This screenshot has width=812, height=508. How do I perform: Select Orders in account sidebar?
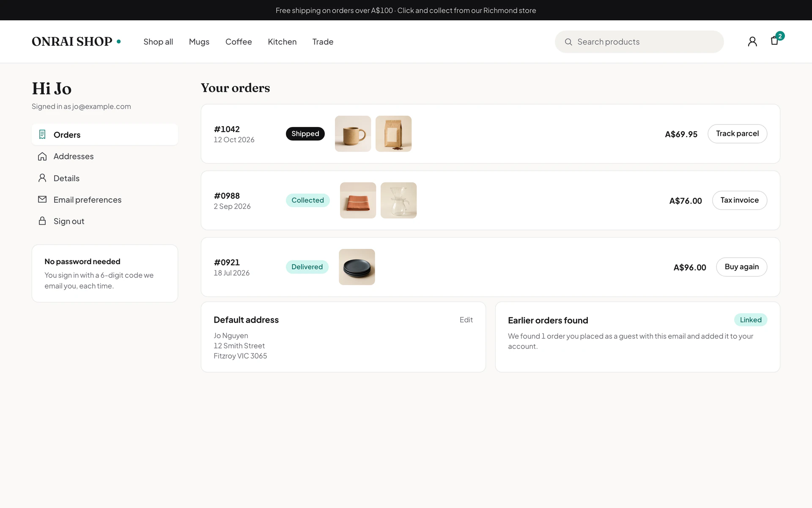[105, 135]
